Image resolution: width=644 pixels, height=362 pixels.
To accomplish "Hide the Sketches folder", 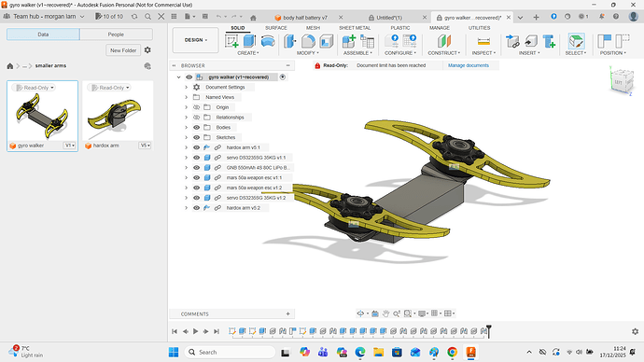I will (196, 137).
